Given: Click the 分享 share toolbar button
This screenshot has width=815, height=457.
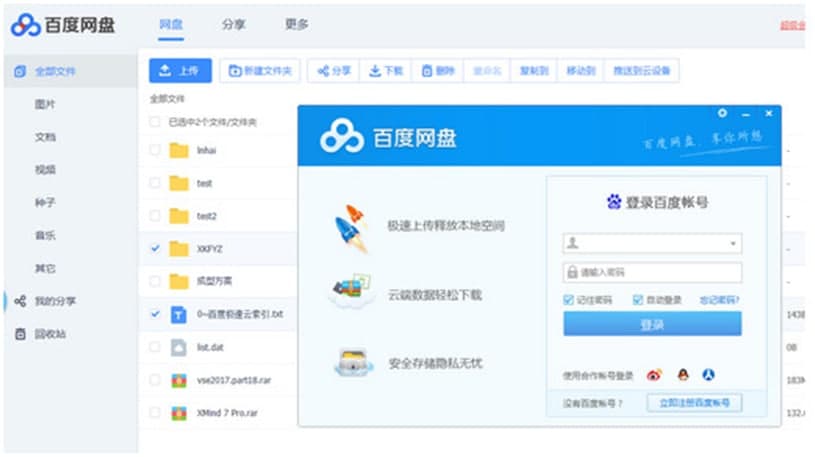Looking at the screenshot, I should coord(334,71).
